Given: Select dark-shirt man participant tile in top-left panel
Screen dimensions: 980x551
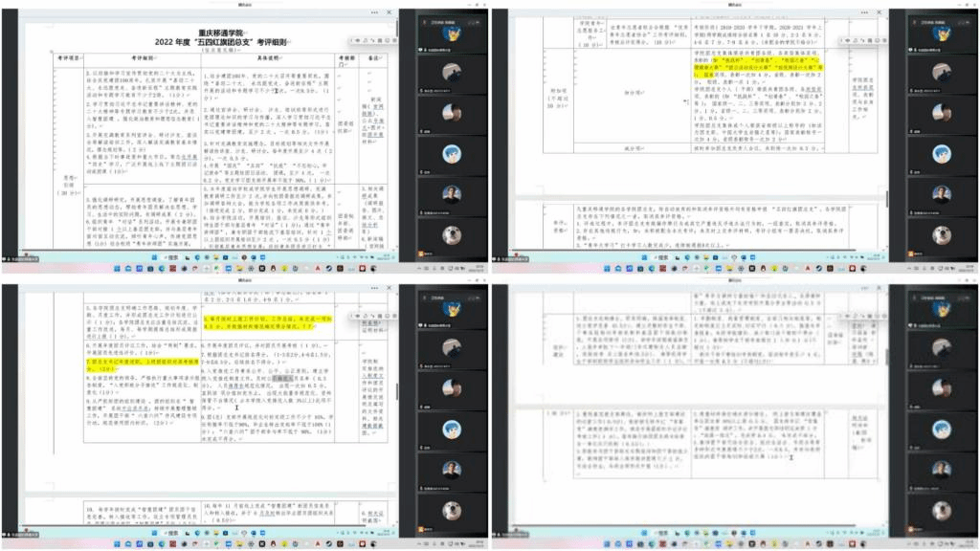Looking at the screenshot, I should tap(452, 194).
